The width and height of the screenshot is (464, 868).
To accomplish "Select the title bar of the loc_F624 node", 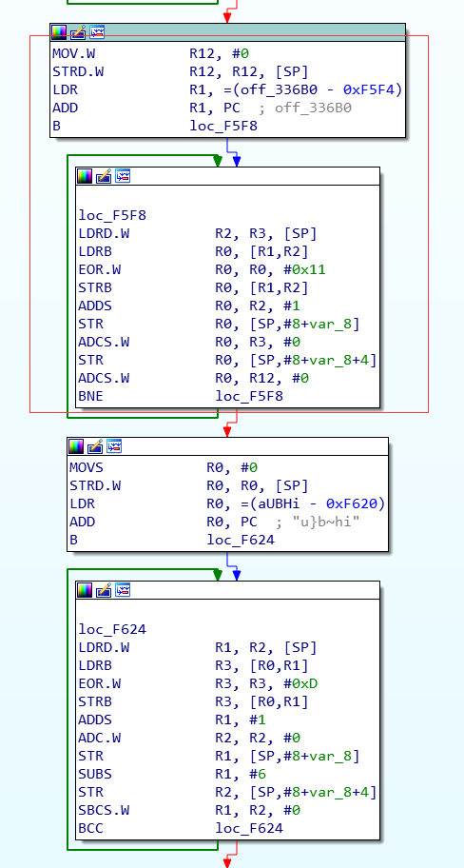I will (x=227, y=590).
